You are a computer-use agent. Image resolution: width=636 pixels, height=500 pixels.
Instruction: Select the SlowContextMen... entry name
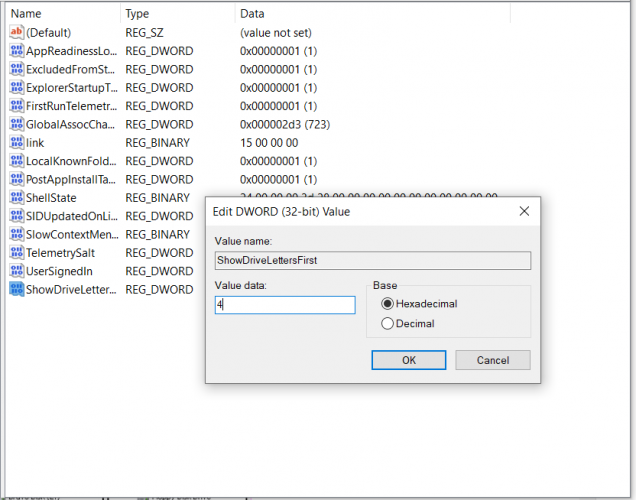(x=72, y=234)
